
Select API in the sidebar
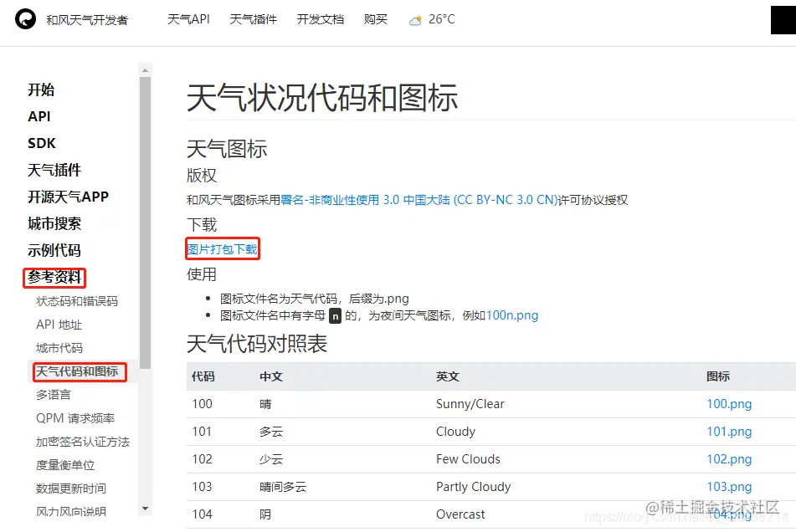(x=39, y=116)
